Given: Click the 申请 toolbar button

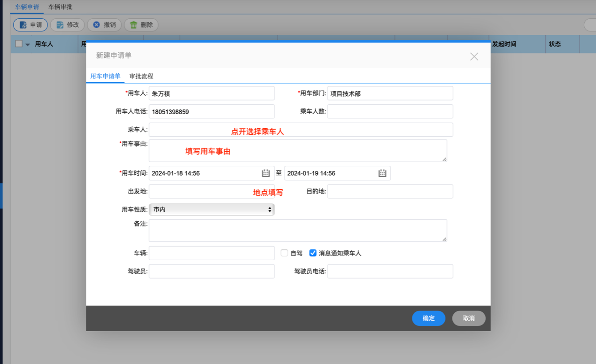Looking at the screenshot, I should click(31, 25).
